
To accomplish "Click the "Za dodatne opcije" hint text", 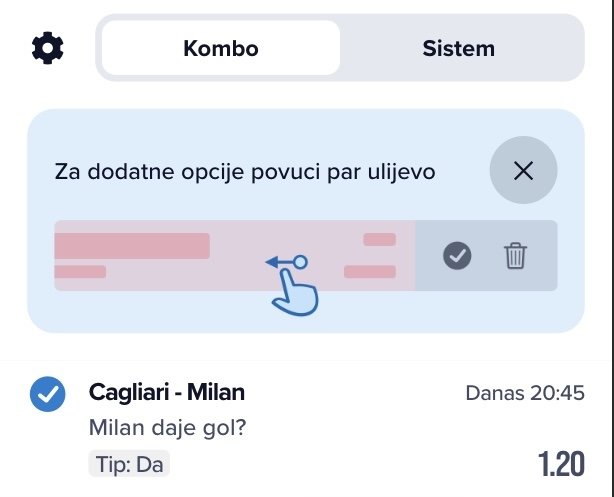I will [x=245, y=172].
